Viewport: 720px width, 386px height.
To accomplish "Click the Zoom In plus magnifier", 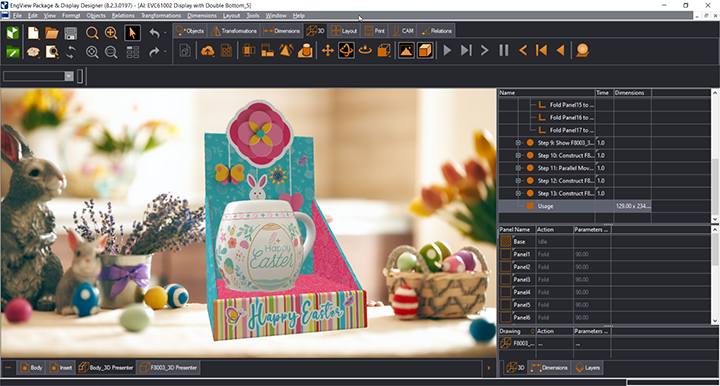I will [x=111, y=33].
